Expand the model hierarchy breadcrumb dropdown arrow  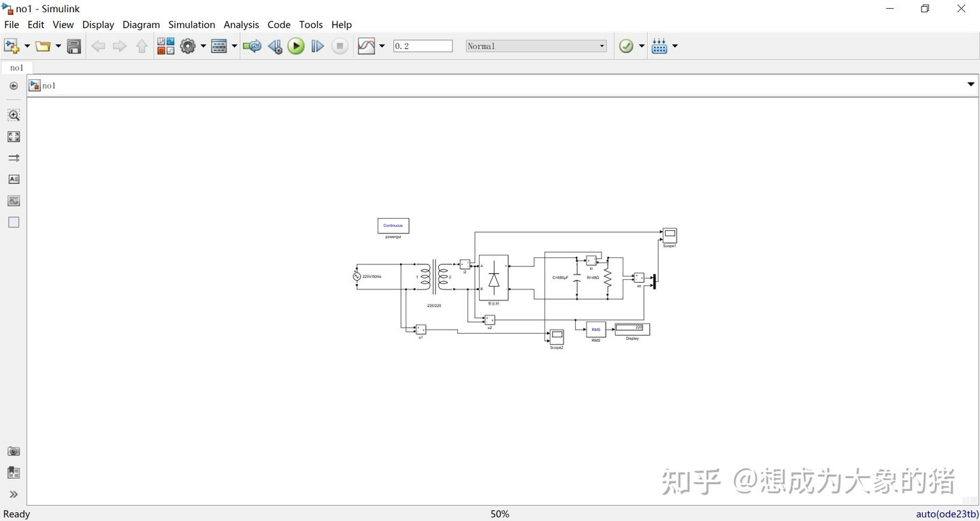tap(970, 84)
